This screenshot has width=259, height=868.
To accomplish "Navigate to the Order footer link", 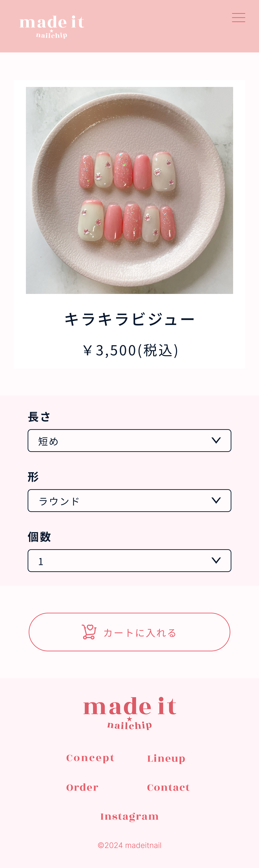I will (x=82, y=787).
